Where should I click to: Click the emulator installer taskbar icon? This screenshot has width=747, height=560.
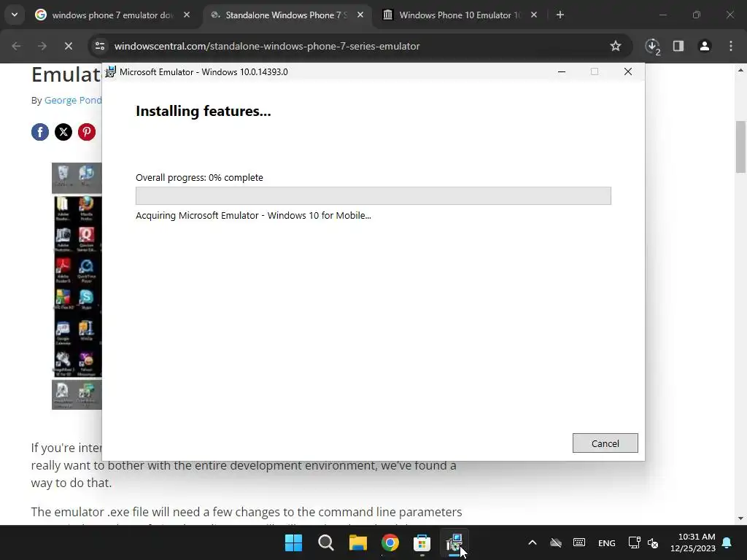pos(454,542)
